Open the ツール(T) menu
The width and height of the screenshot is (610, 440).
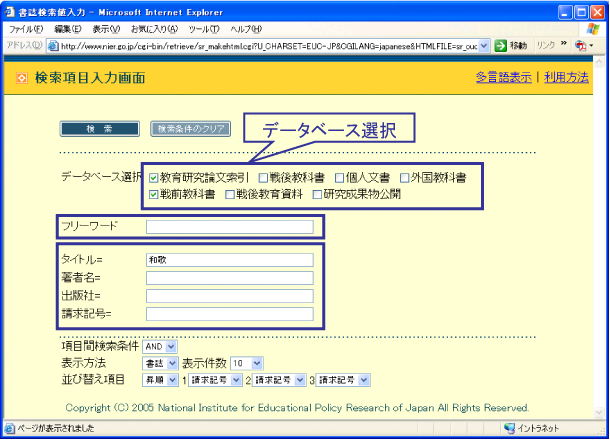(x=204, y=29)
